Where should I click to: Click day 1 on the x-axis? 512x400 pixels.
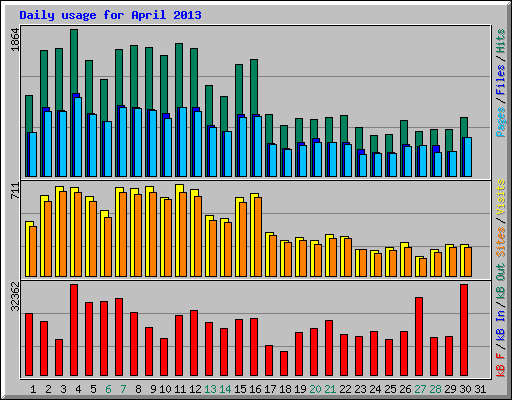tap(33, 389)
